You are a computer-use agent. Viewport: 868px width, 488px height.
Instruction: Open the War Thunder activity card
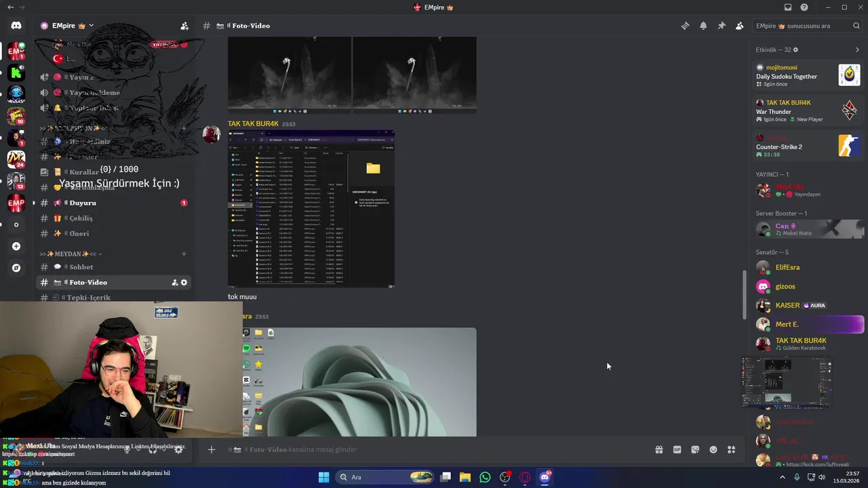click(808, 110)
